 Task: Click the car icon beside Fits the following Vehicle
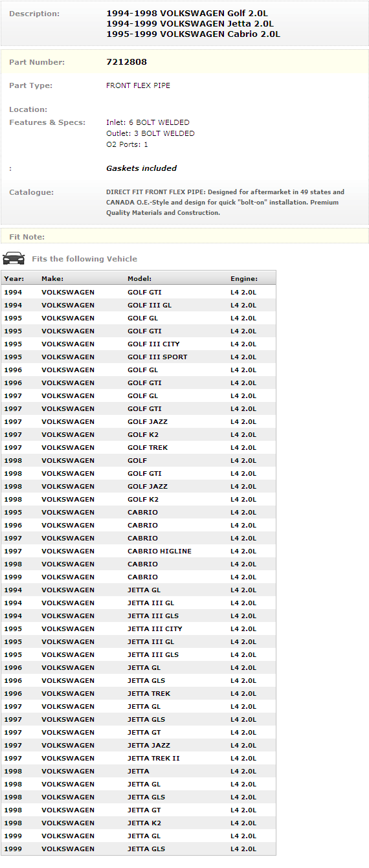point(14,258)
